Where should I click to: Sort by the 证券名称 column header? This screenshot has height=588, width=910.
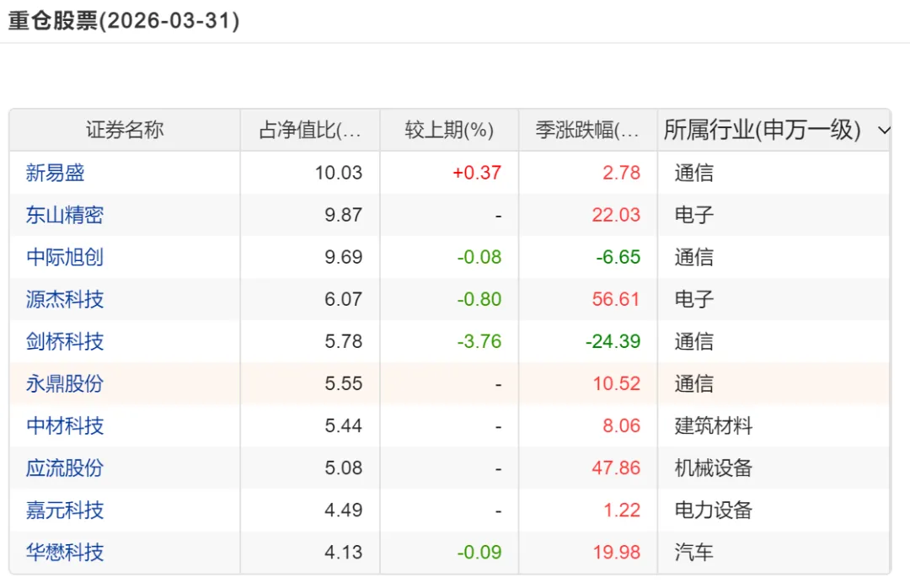point(125,130)
